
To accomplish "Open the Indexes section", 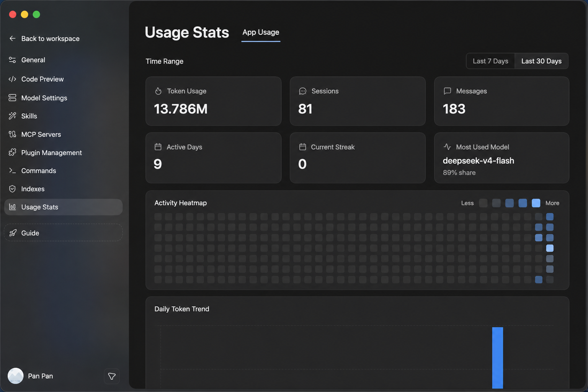I will [64, 189].
